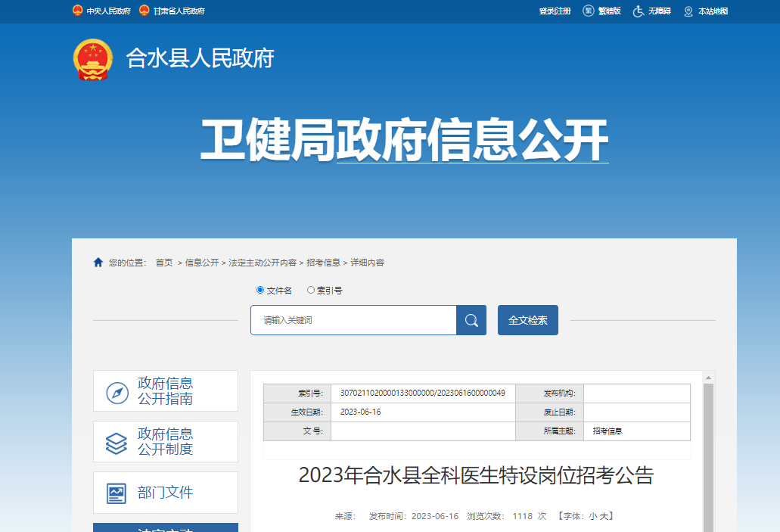The image size is (780, 532).
Task: Click the layers icon for 政府信息公开制度
Action: 117,443
